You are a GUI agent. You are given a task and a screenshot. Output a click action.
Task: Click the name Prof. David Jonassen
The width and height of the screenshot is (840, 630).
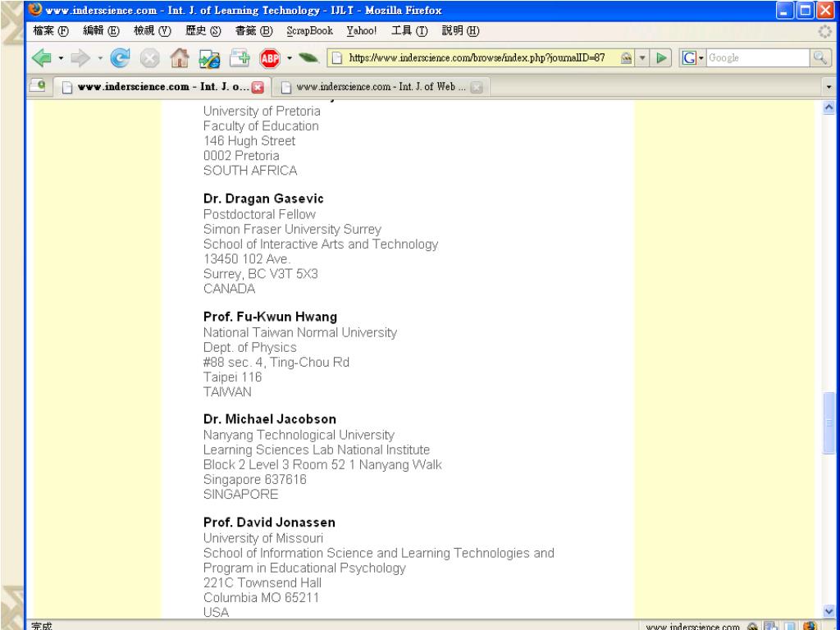tap(269, 523)
